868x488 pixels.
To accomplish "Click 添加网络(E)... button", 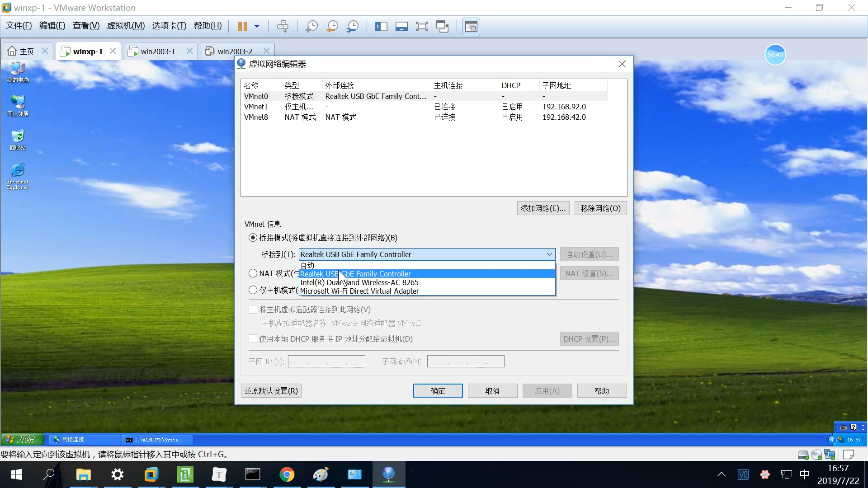I will click(x=543, y=208).
